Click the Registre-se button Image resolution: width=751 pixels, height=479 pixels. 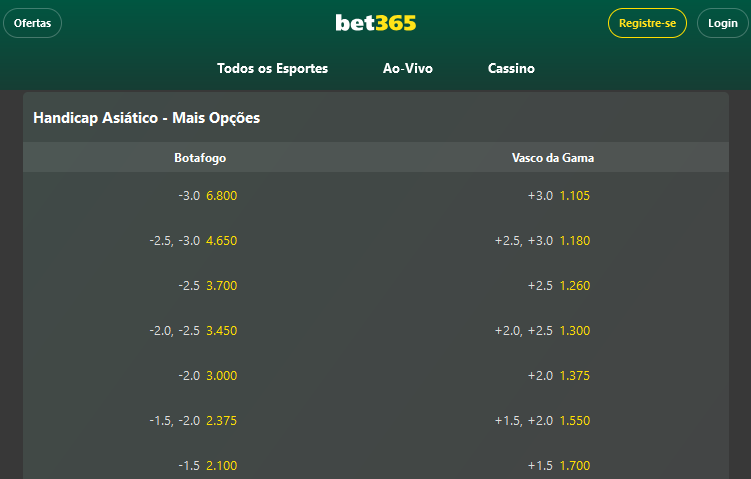tap(647, 23)
